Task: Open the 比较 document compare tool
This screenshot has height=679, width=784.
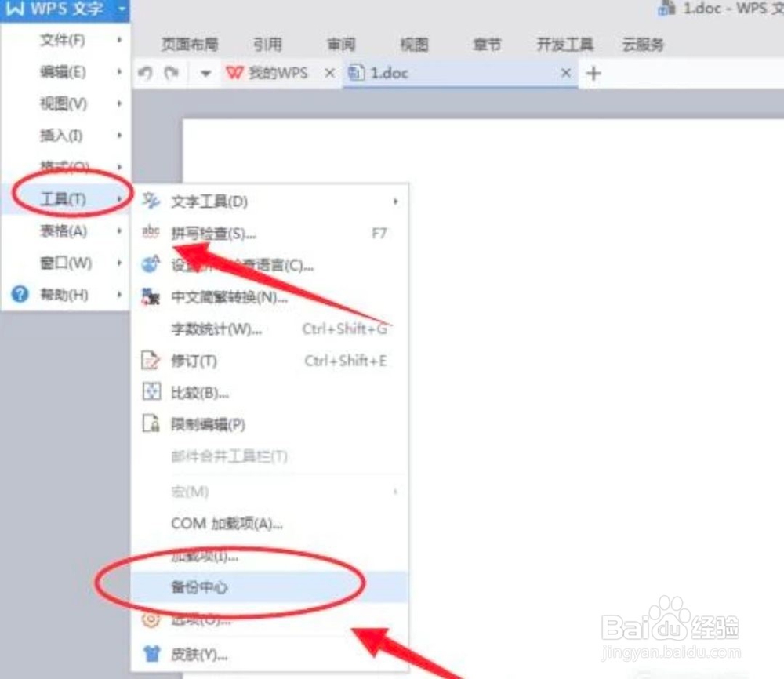Action: 150,393
